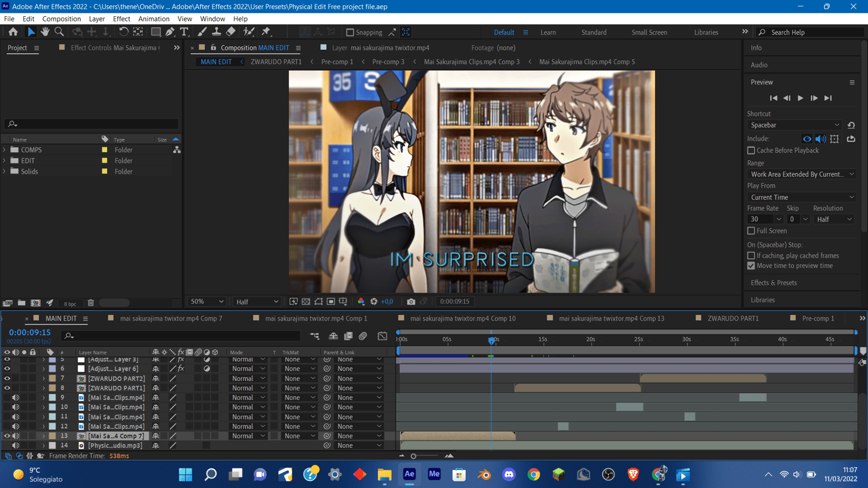Select the Rotation tool
The image size is (868, 488).
coord(123,32)
